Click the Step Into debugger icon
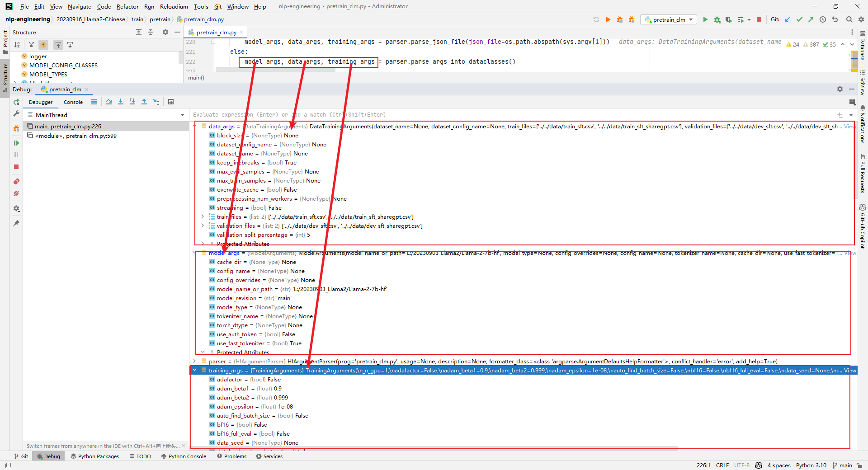The image size is (868, 470). click(x=121, y=102)
